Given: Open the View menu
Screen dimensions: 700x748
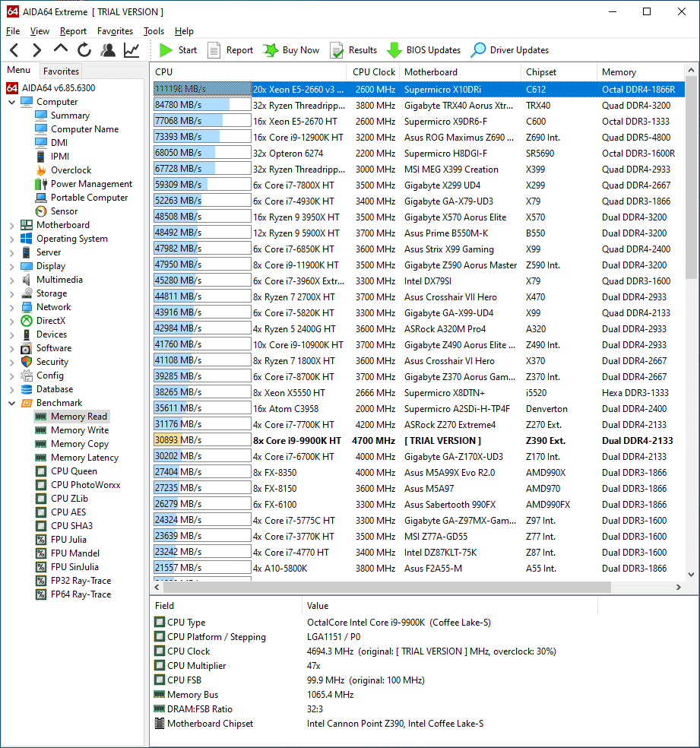Looking at the screenshot, I should 40,31.
